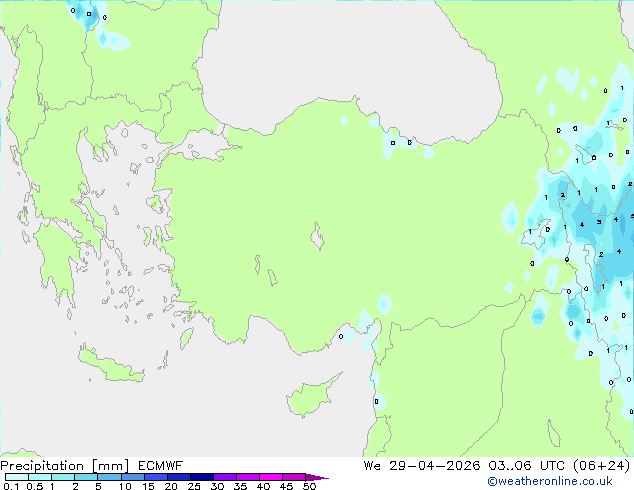The image size is (634, 490).
Task: Click the '(06+24)' forecast run text
Action: point(602,466)
